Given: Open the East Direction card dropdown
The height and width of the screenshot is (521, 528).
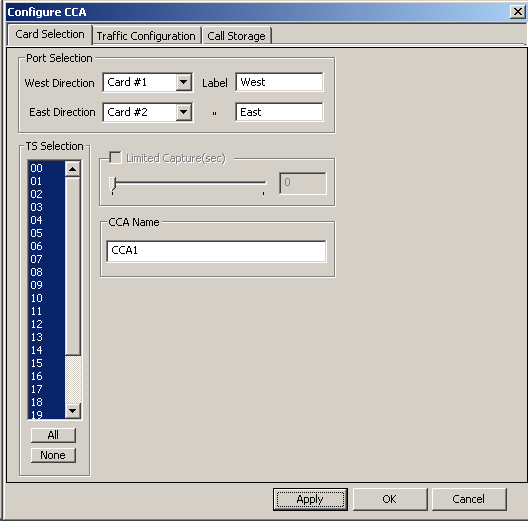Looking at the screenshot, I should (184, 112).
